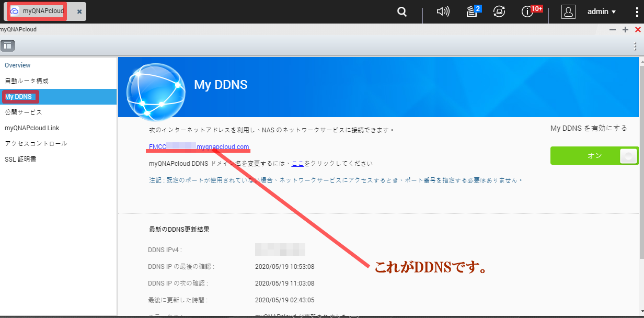644x318 pixels.
Task: Click the user profile avatar icon
Action: (568, 12)
